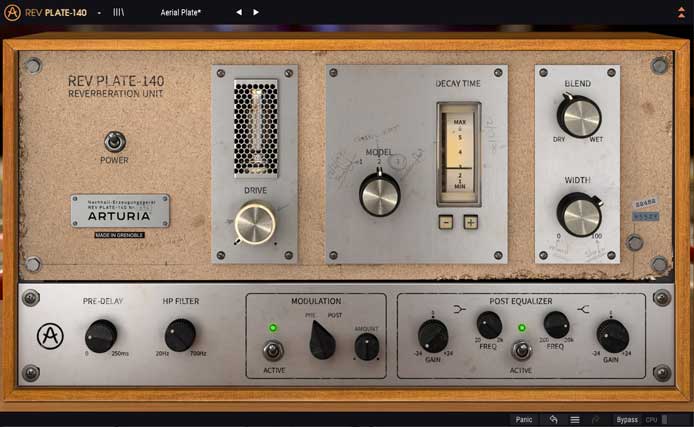Click the DRIVE knob
694x427 pixels.
pos(255,223)
